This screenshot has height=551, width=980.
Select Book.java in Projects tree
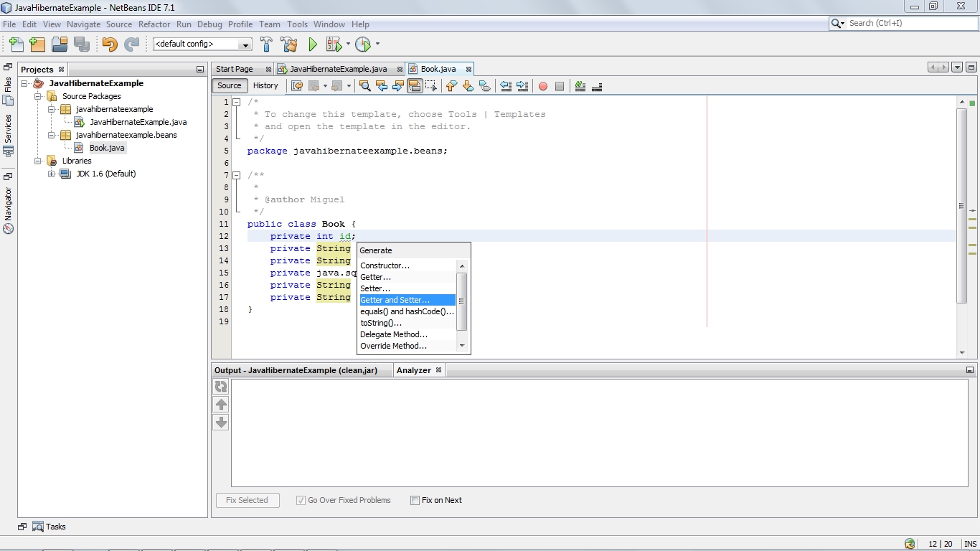tap(107, 148)
